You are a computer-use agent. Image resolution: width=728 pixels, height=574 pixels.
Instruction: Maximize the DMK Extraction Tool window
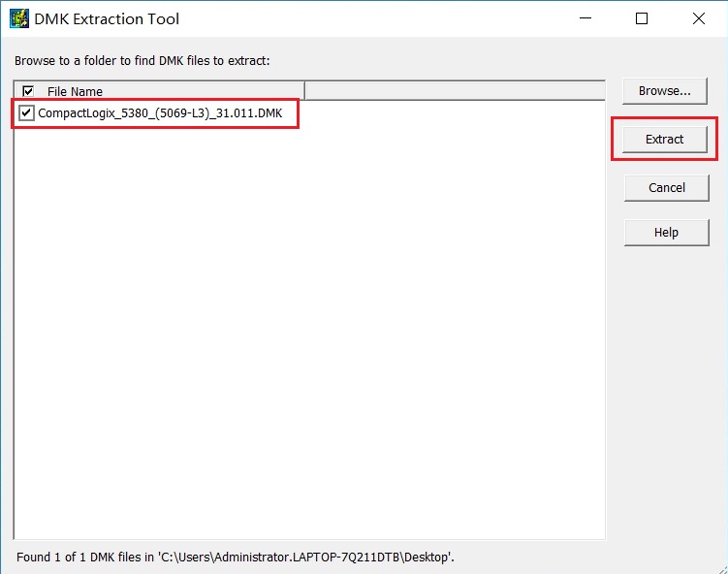[x=642, y=18]
